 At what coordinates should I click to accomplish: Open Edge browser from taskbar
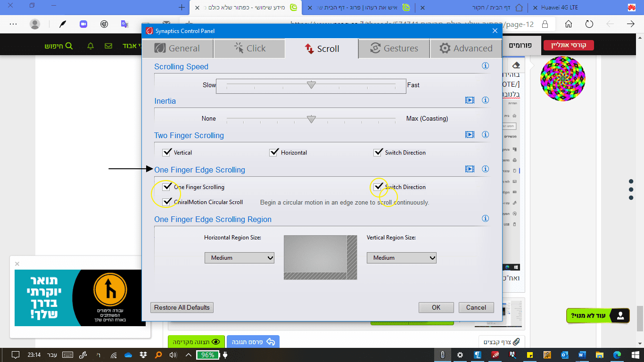(617, 355)
